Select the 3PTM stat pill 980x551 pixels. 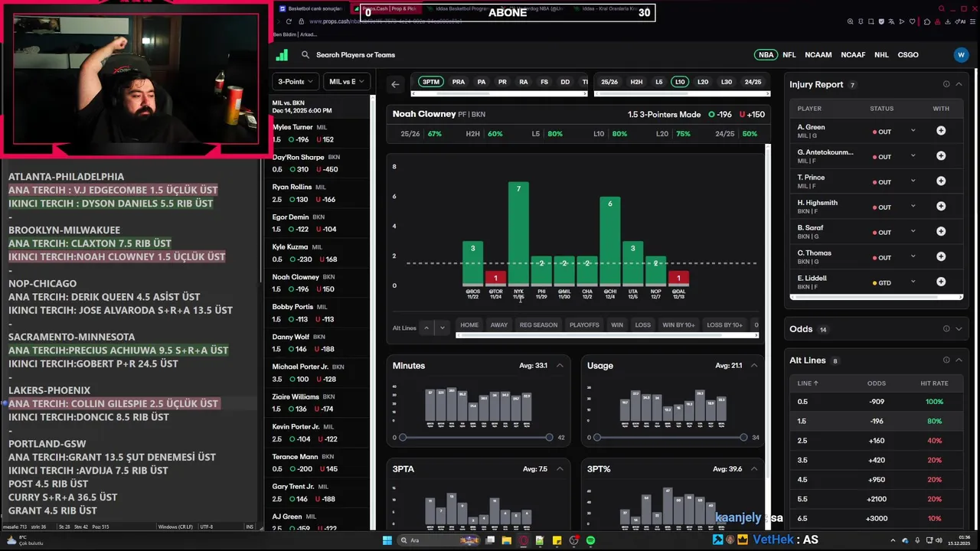[431, 82]
